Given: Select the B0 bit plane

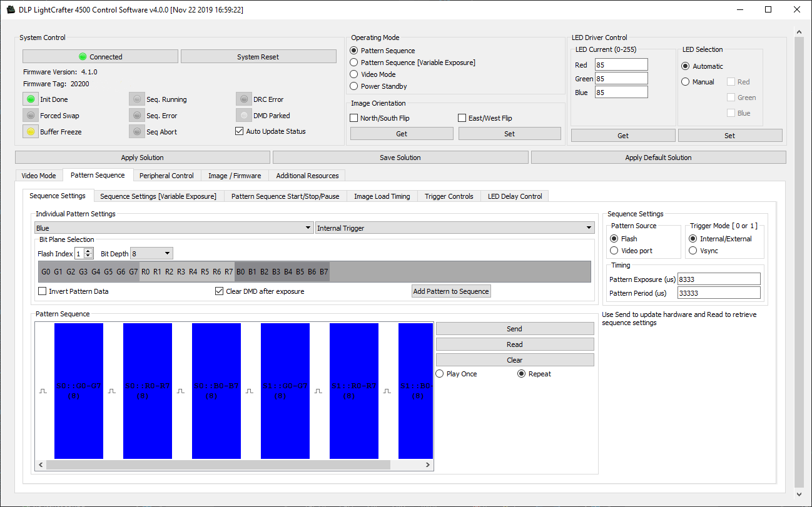Looking at the screenshot, I should click(x=241, y=272).
